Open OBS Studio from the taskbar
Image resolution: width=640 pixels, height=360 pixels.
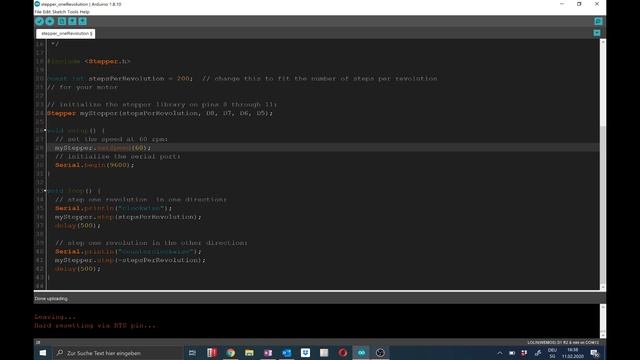380,353
